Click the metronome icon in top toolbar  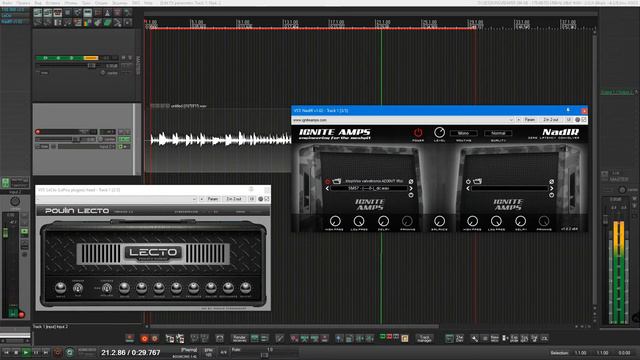click(x=107, y=13)
